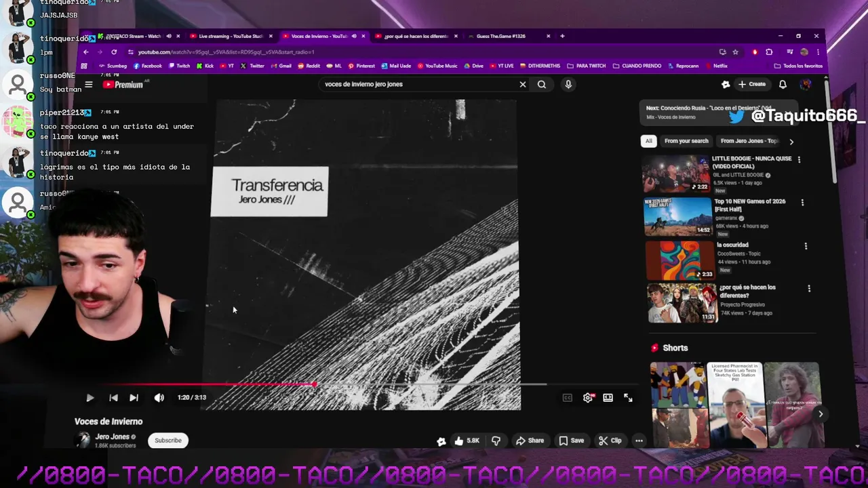The width and height of the screenshot is (868, 488).
Task: Mute the video volume speaker icon
Action: coord(159,398)
